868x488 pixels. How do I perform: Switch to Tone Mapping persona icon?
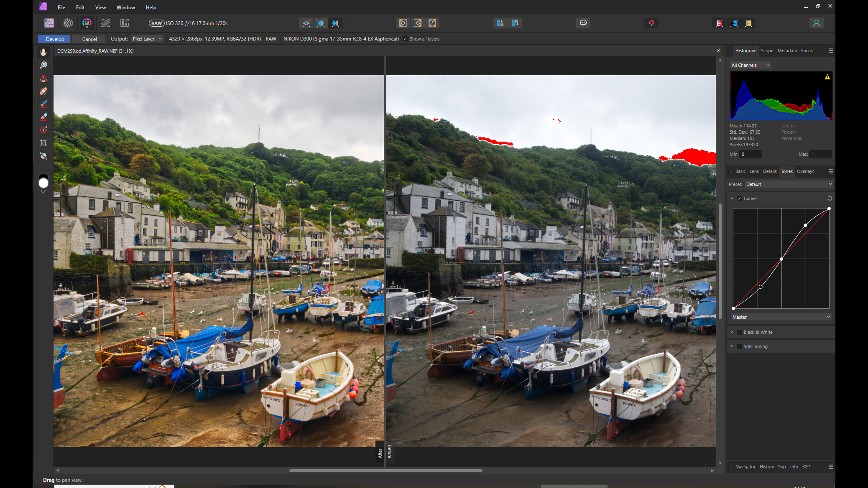tap(106, 23)
